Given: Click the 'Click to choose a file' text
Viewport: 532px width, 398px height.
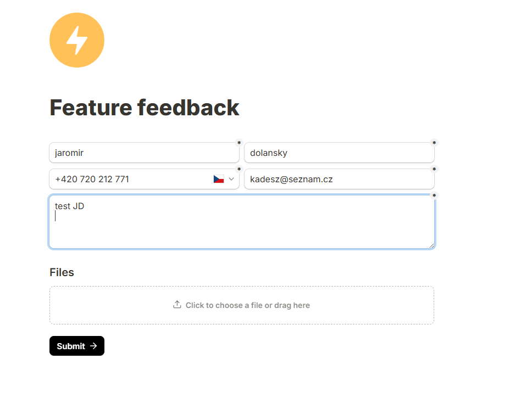Looking at the screenshot, I should (x=247, y=305).
